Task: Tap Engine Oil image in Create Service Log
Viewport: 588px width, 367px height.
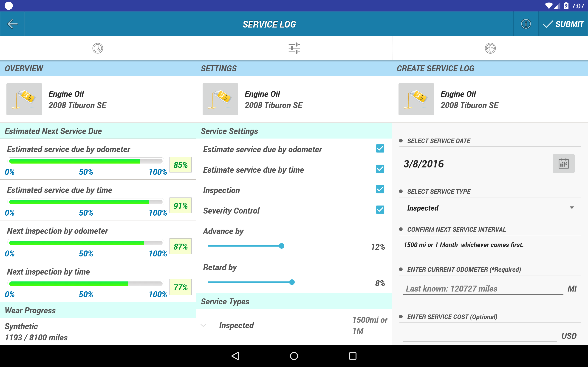Action: [x=416, y=99]
